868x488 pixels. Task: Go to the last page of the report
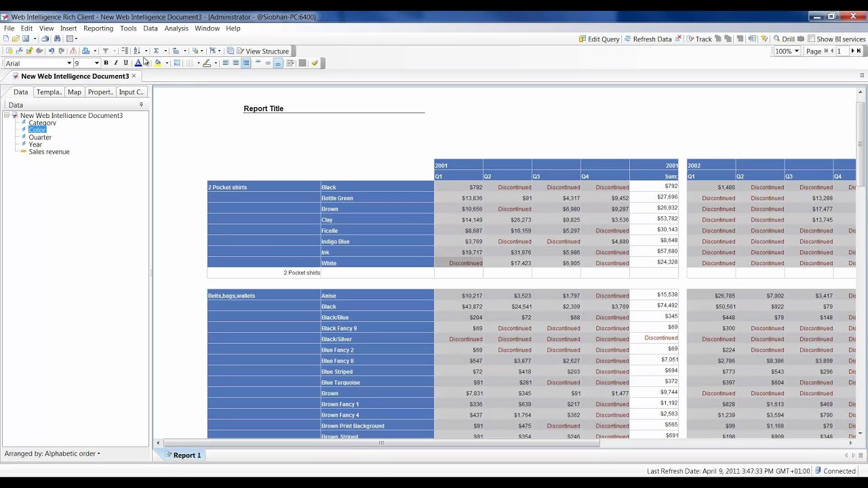tap(859, 51)
